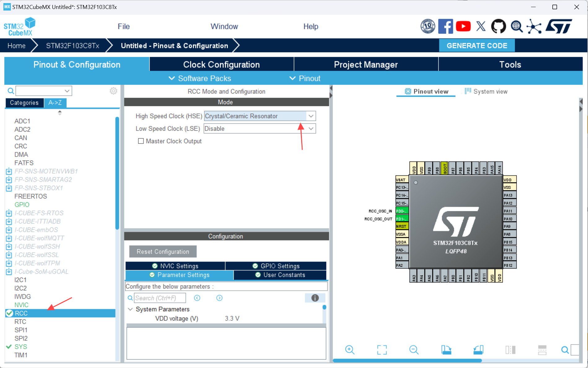Switch to System view
The width and height of the screenshot is (588, 368).
[x=486, y=91]
